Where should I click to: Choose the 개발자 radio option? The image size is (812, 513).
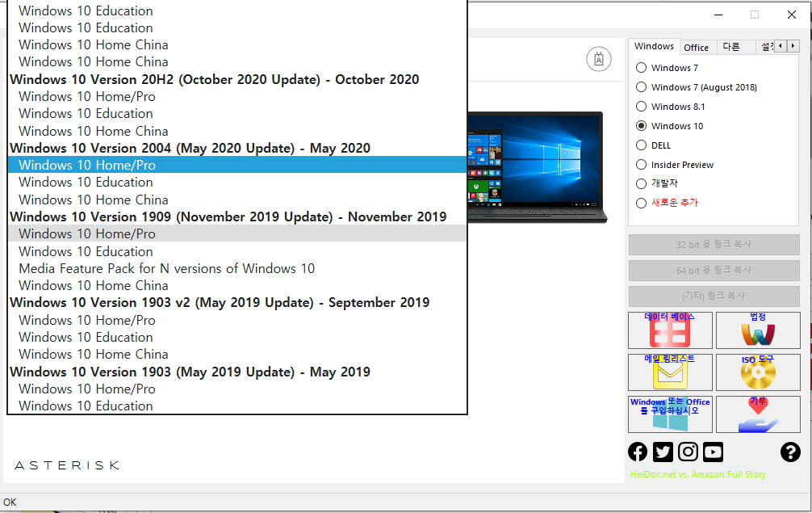coord(641,183)
